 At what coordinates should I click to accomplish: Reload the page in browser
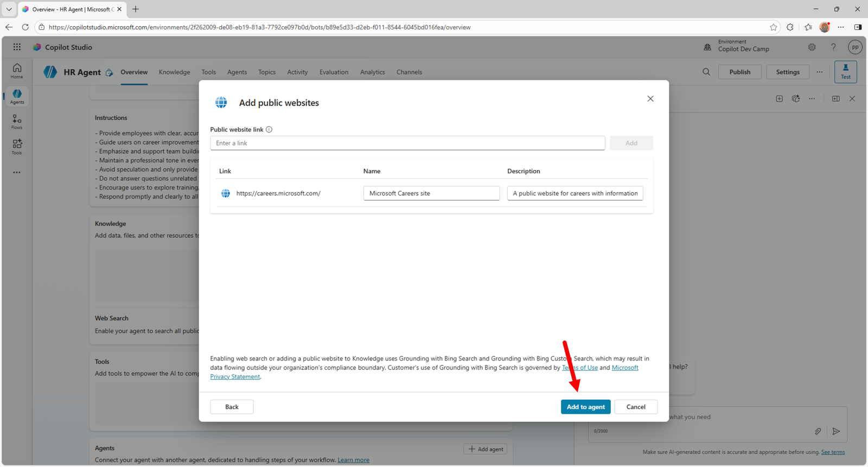click(x=25, y=27)
